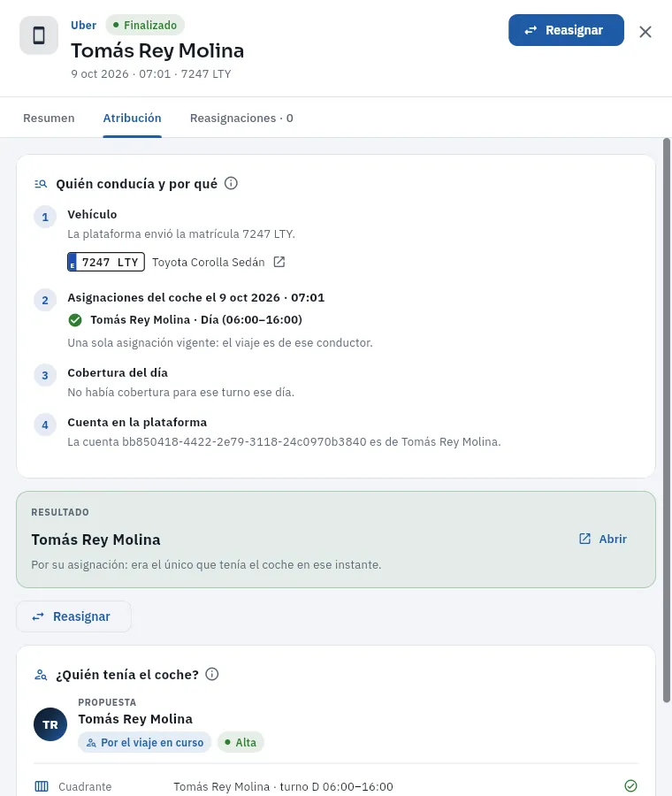The width and height of the screenshot is (672, 796).
Task: Open the Reasignaciones · 0 tab
Action: point(241,118)
